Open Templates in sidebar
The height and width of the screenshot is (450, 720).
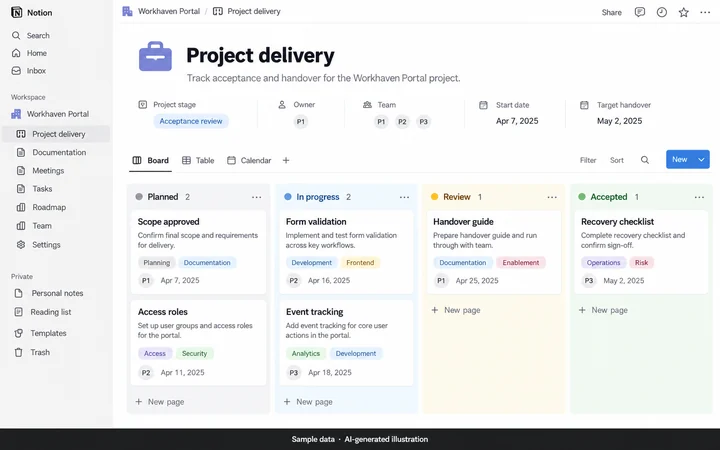point(40,333)
